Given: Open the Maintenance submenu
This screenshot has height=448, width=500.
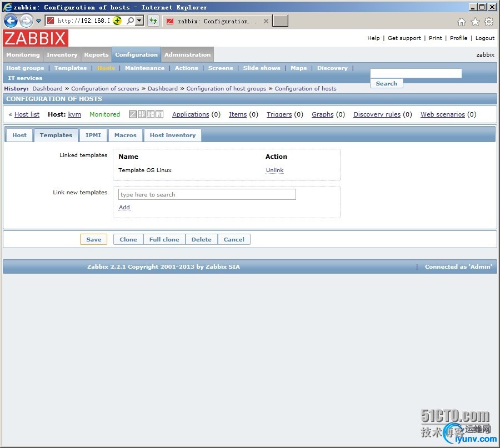Looking at the screenshot, I should tap(145, 68).
